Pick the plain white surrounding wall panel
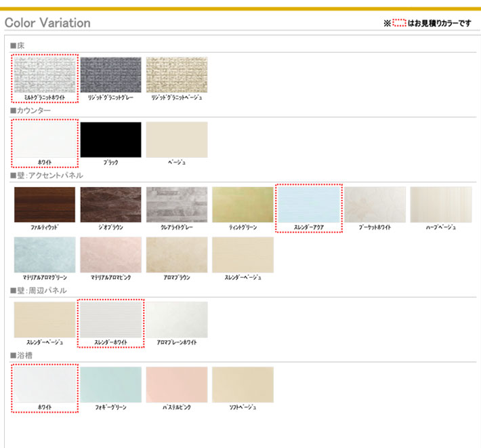This screenshot has width=481, height=448. (177, 320)
